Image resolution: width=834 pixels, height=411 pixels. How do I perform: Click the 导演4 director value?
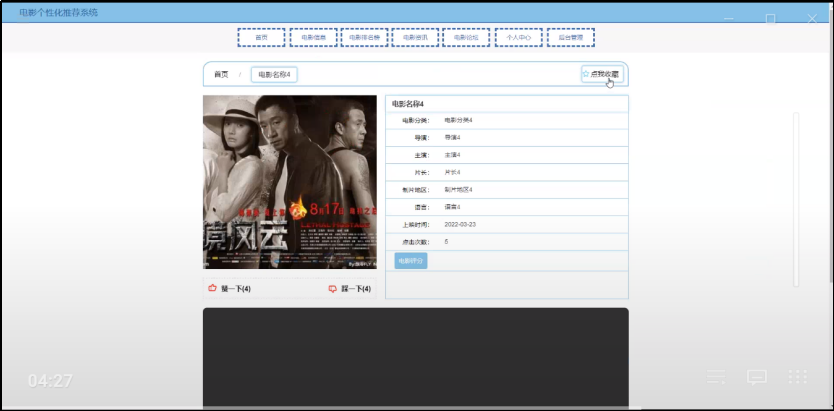pyautogui.click(x=453, y=138)
